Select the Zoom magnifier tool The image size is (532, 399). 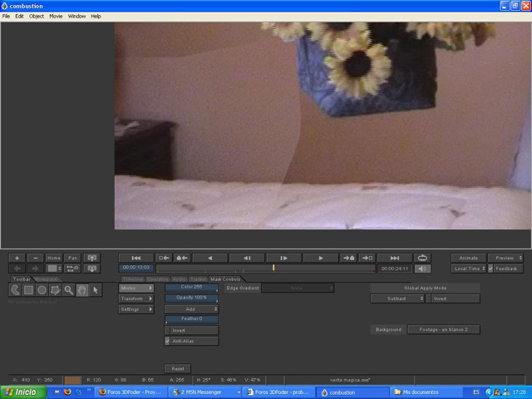(x=68, y=290)
